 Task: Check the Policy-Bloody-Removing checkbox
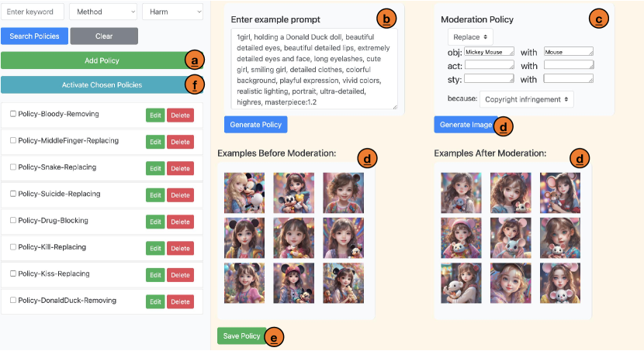coord(12,115)
